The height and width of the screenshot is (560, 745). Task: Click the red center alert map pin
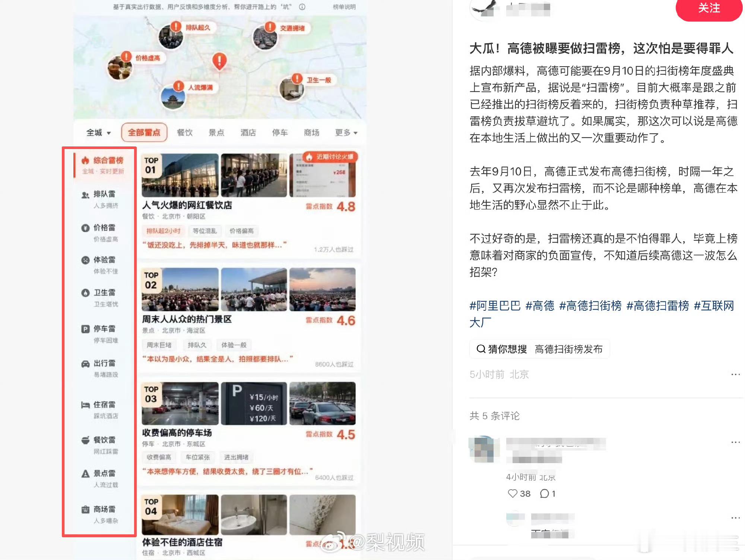pos(219,61)
